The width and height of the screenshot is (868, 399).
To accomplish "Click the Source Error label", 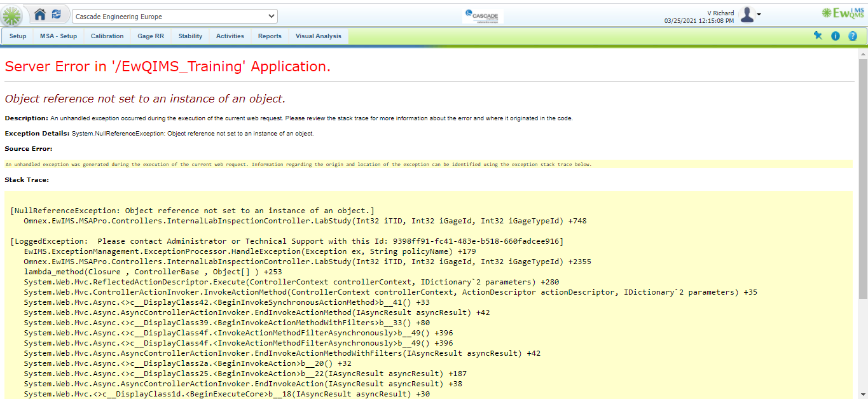I will tap(29, 149).
